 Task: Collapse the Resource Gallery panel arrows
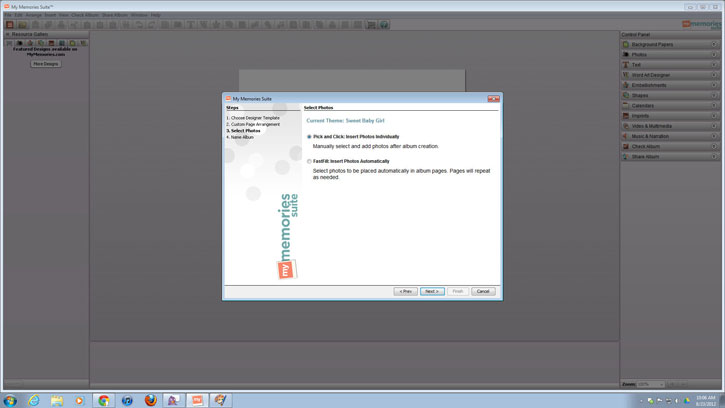click(x=7, y=34)
